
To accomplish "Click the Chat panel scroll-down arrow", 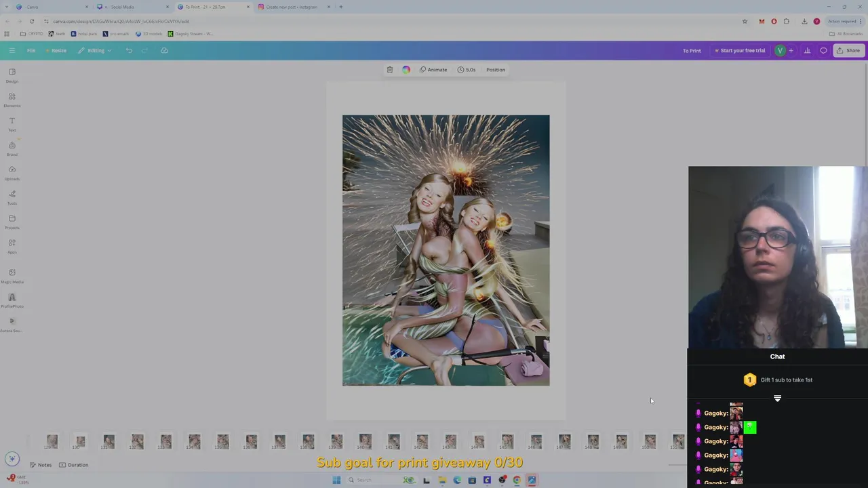I will 778,399.
